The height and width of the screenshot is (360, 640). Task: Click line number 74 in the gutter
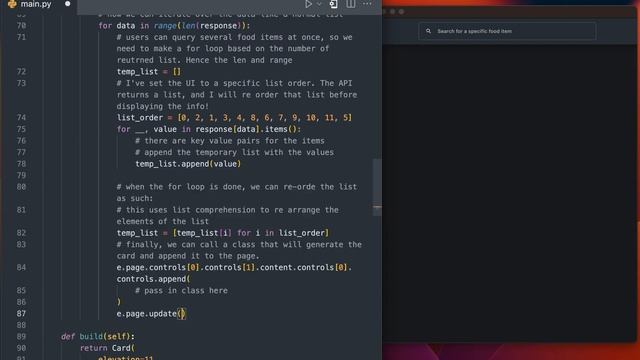coord(21,118)
